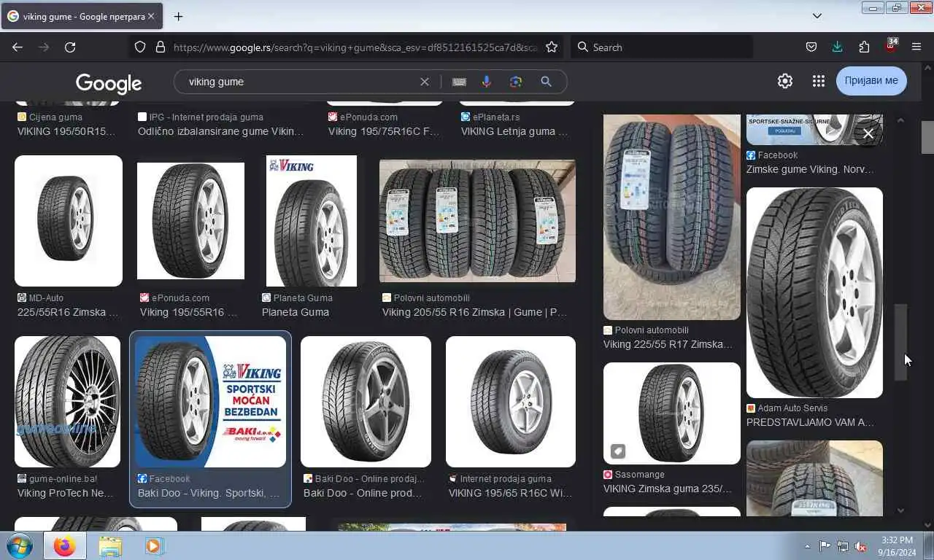Open PREDSTAVLJAMO VAM A... link
This screenshot has width=934, height=560.
pos(809,422)
